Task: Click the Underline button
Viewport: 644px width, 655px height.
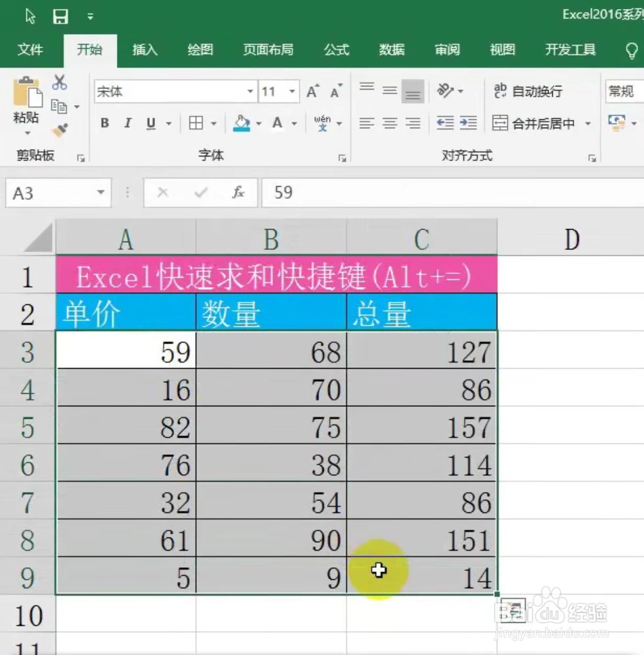Action: click(149, 123)
